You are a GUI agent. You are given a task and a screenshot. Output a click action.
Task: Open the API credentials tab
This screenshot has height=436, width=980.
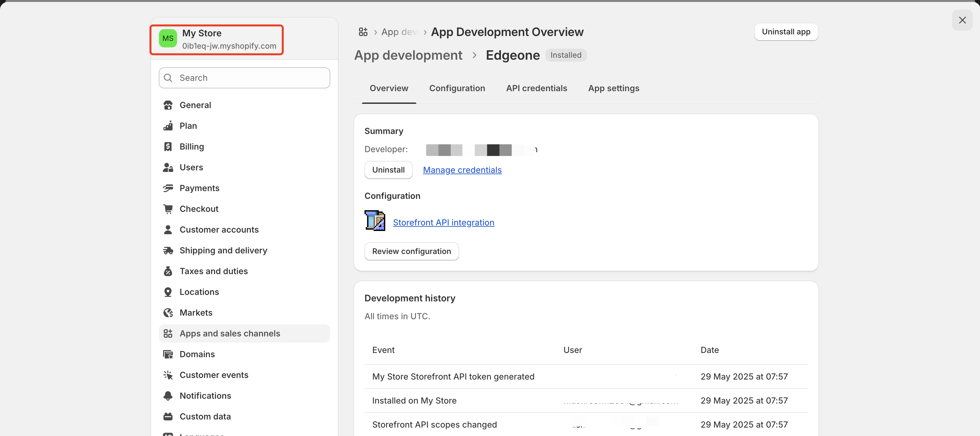[536, 88]
